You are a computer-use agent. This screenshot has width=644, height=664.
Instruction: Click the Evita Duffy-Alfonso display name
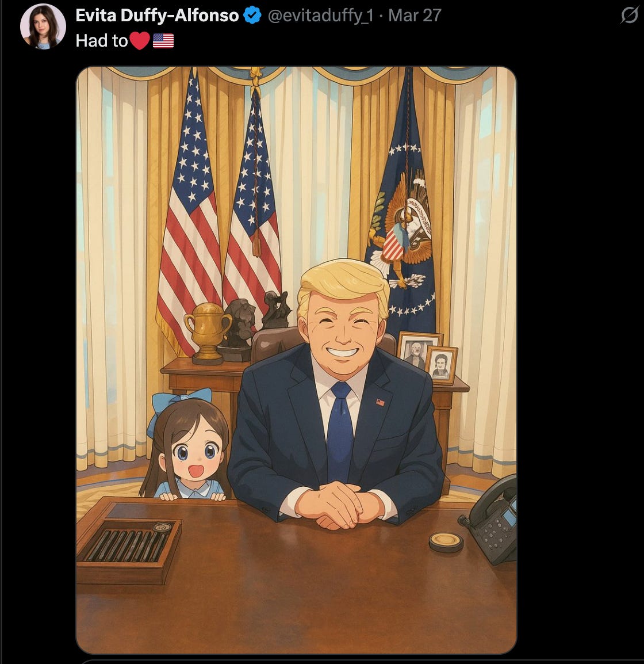pos(157,16)
